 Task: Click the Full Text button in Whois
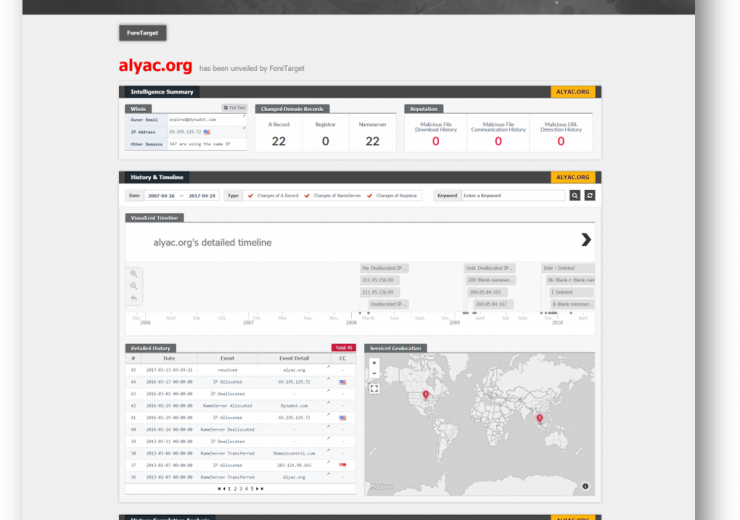pos(235,108)
